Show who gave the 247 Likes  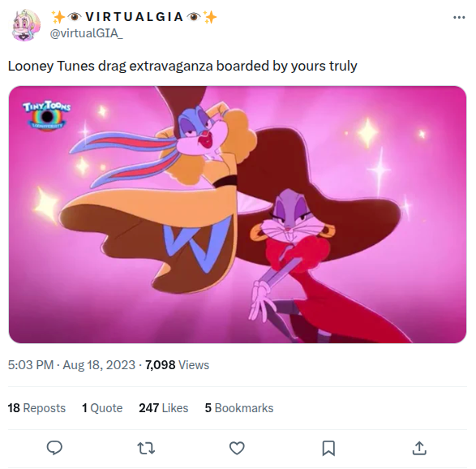click(x=164, y=408)
